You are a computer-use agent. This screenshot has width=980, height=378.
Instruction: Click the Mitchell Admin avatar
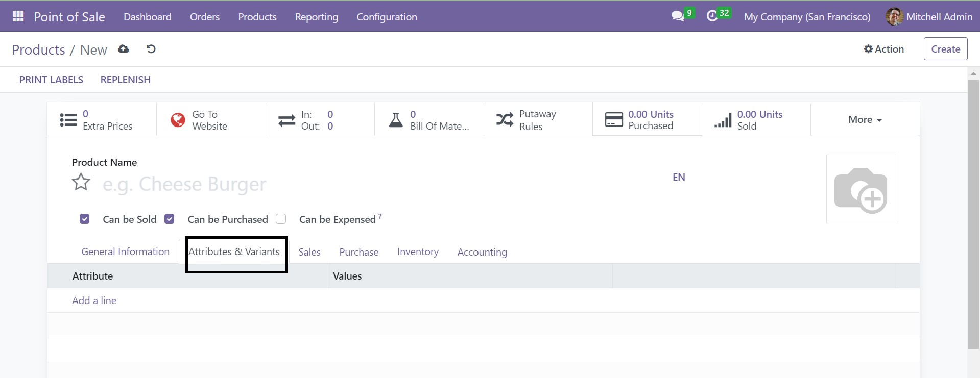pos(894,16)
